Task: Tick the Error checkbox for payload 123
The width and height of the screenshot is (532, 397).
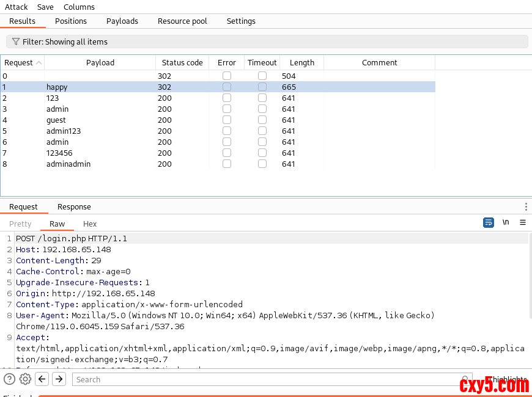Action: [227, 98]
